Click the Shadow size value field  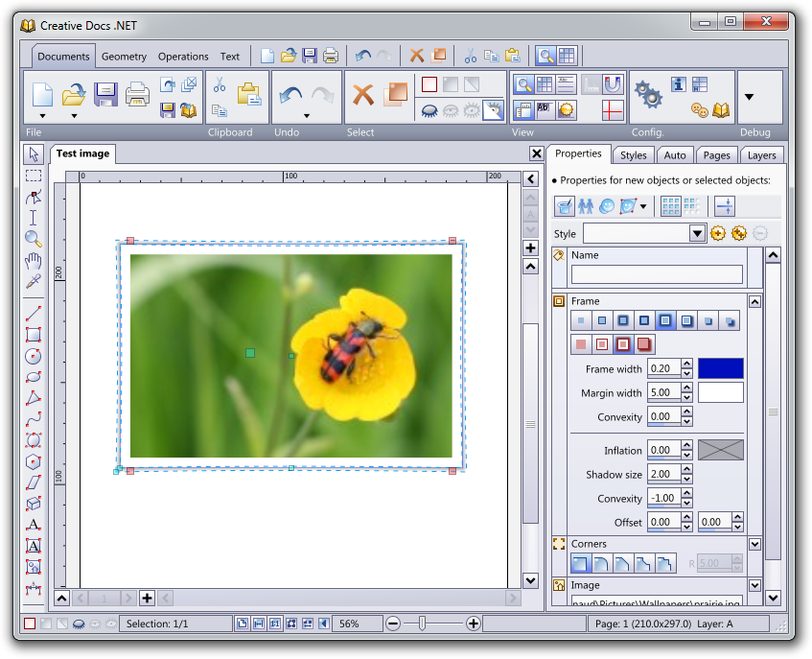(664, 474)
